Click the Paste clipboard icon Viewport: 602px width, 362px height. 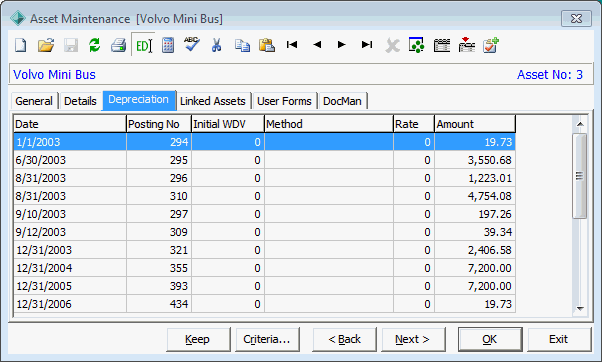click(267, 45)
